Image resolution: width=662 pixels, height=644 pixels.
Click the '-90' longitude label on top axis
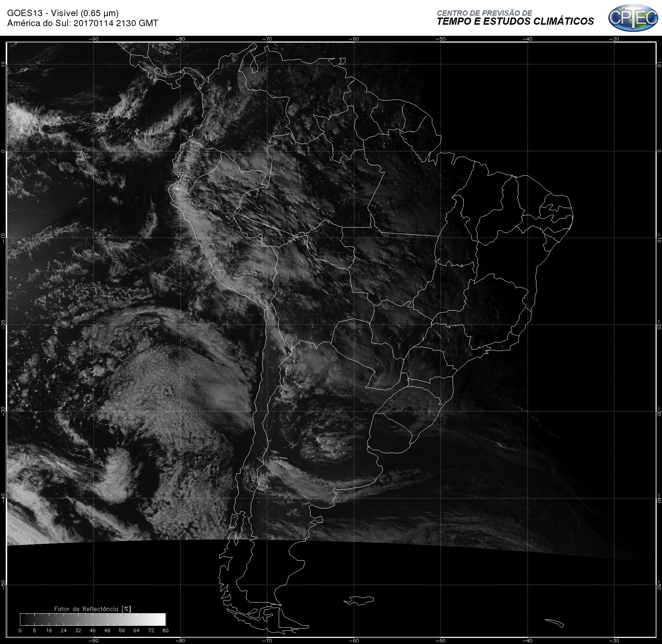[93, 39]
